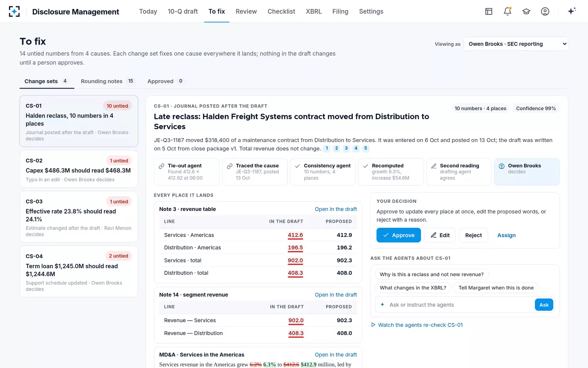Click reference marker 3 in the description
This screenshot has height=368, width=588.
(x=346, y=148)
